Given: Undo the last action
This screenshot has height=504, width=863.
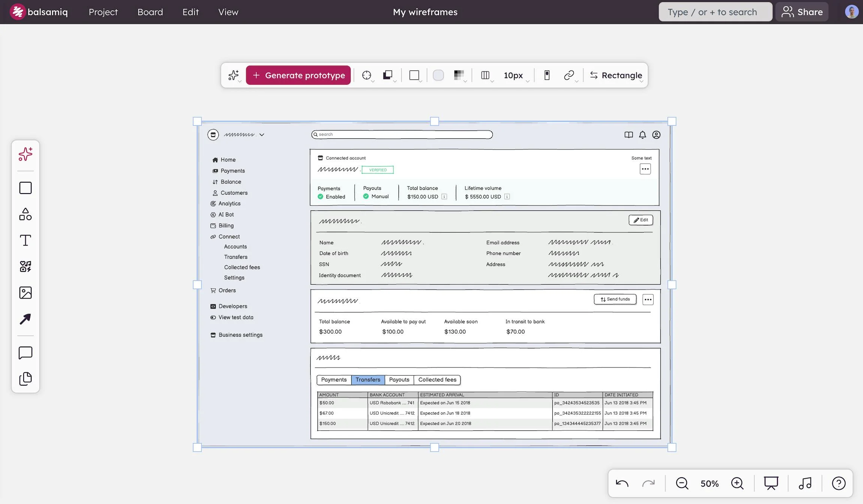Looking at the screenshot, I should (622, 483).
